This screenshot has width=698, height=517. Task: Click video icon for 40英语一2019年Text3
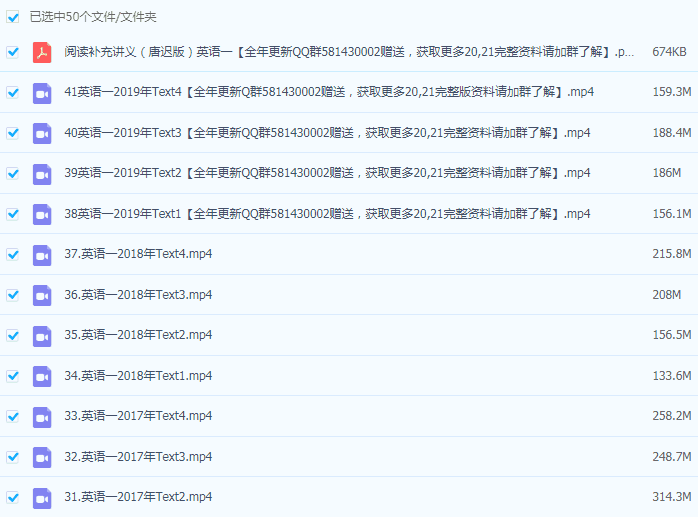coord(41,133)
